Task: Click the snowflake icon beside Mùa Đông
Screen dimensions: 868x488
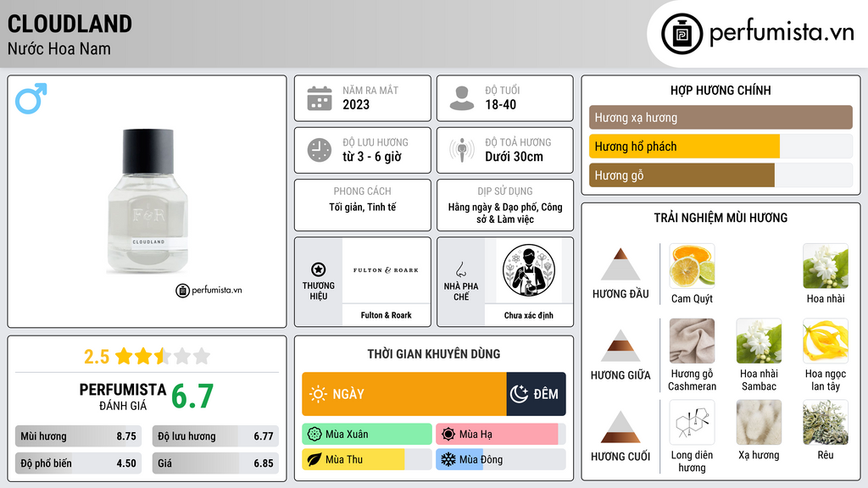Action: 448,459
